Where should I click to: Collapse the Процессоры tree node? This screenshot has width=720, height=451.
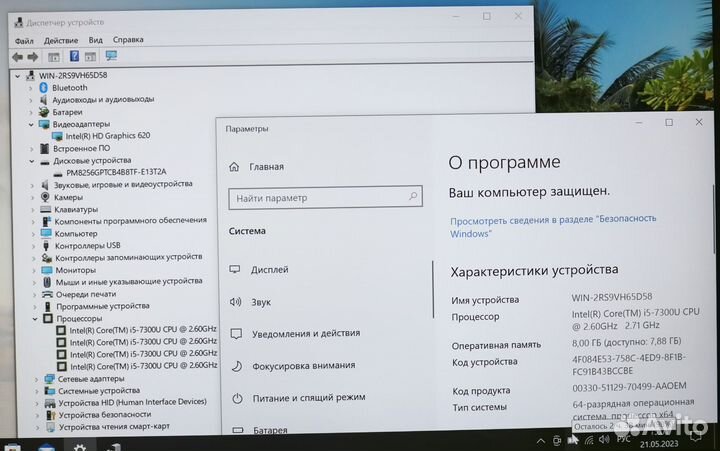(x=33, y=319)
